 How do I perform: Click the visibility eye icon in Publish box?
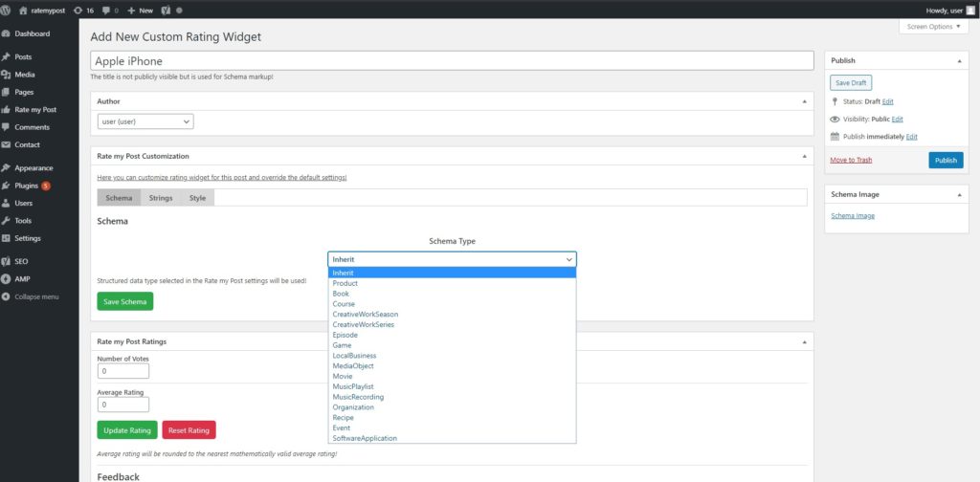coord(835,119)
